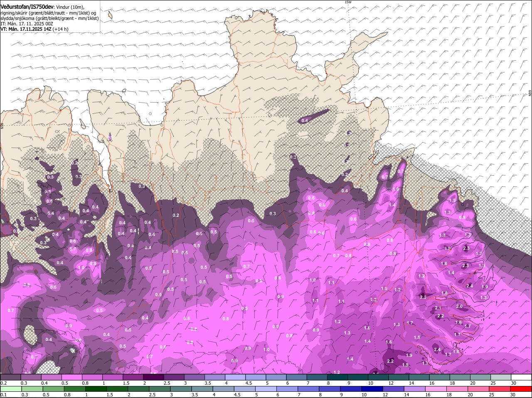Click the "18" label under the lower pink legend section
Image resolution: width=532 pixels, height=398 pixels.
448,395
